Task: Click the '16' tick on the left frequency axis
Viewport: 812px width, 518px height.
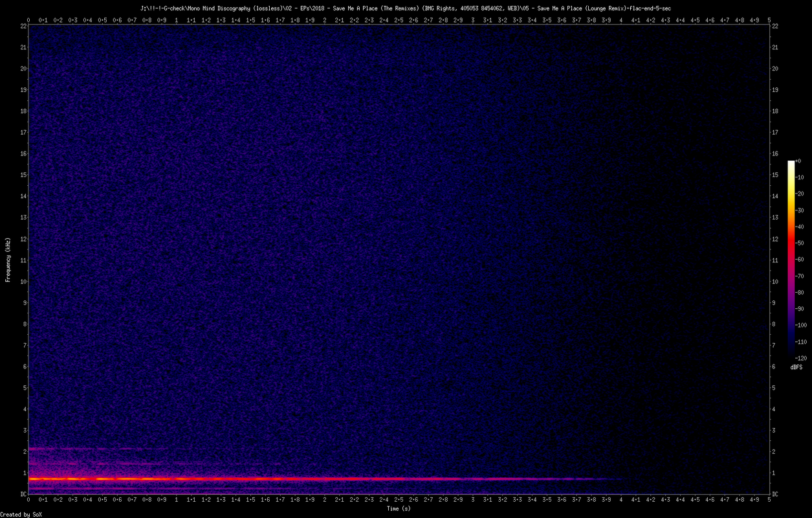Action: click(x=23, y=153)
